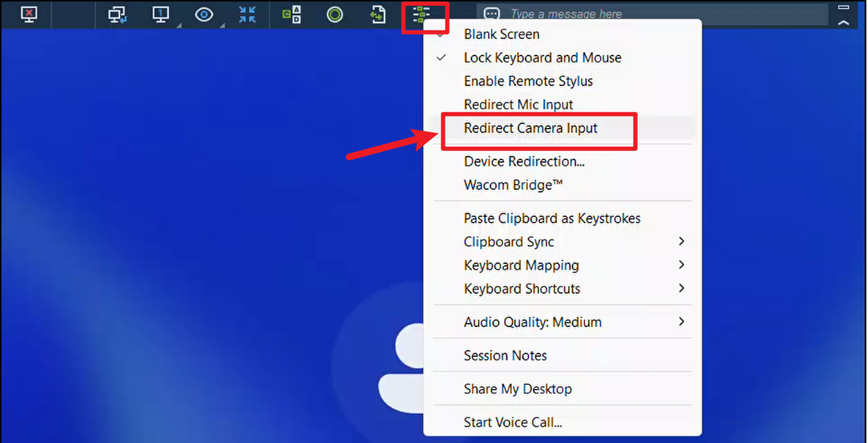Click the Ctrl+Alt+Del icon
Screen dimensions: 868x443
pyautogui.click(x=292, y=14)
